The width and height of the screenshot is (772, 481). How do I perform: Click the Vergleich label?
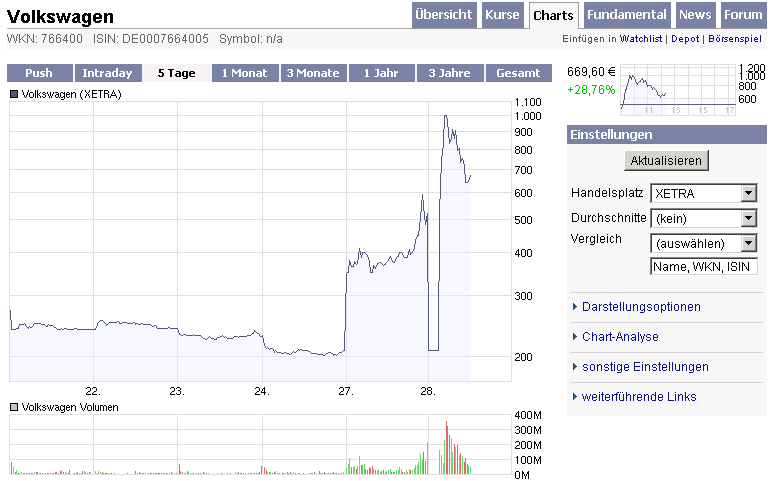coord(596,239)
